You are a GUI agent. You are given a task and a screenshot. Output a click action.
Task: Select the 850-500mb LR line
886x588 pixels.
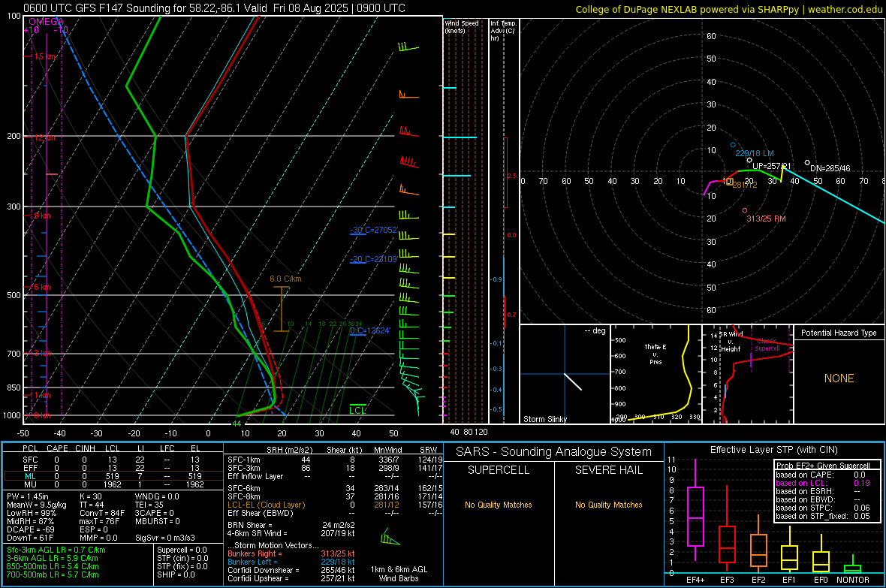(x=53, y=566)
